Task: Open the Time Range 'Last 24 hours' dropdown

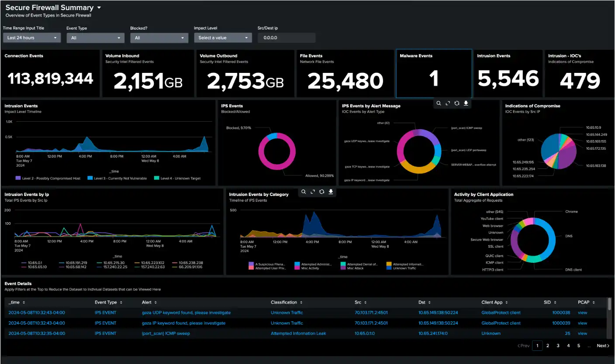Action: (31, 38)
